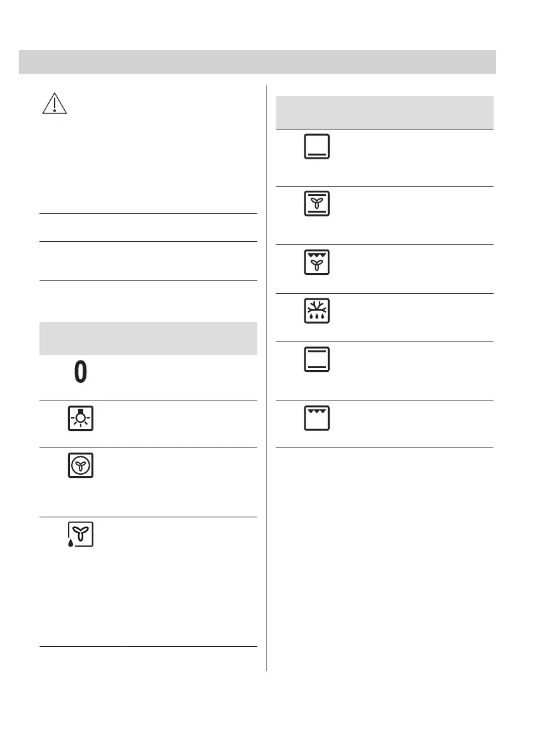This screenshot has width=533, height=756.
Task: Click the oven light icon
Action: coord(81,418)
